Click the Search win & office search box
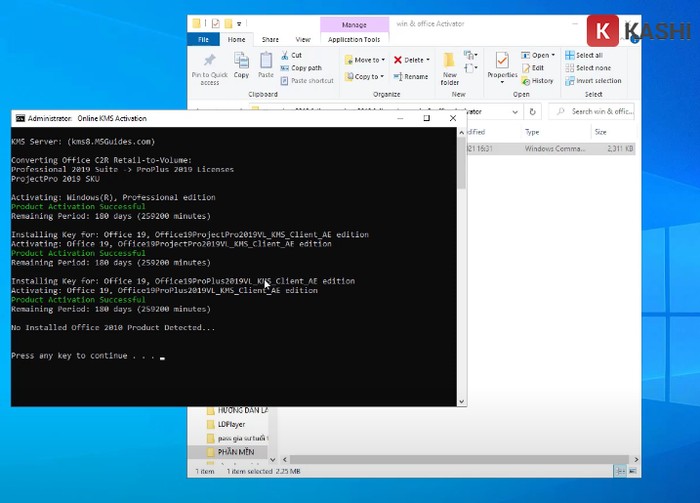Screen dimensions: 700x503 [600, 112]
